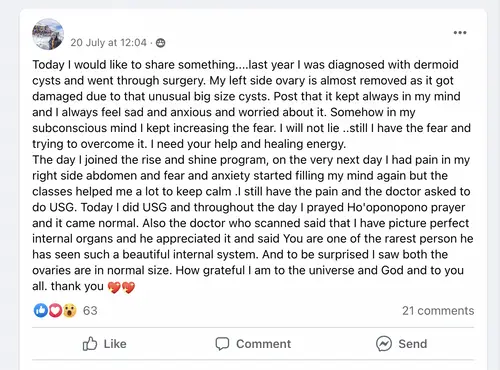This screenshot has height=370, width=500.
Task: Click the first heart emoji after thank you
Action: [x=114, y=287]
